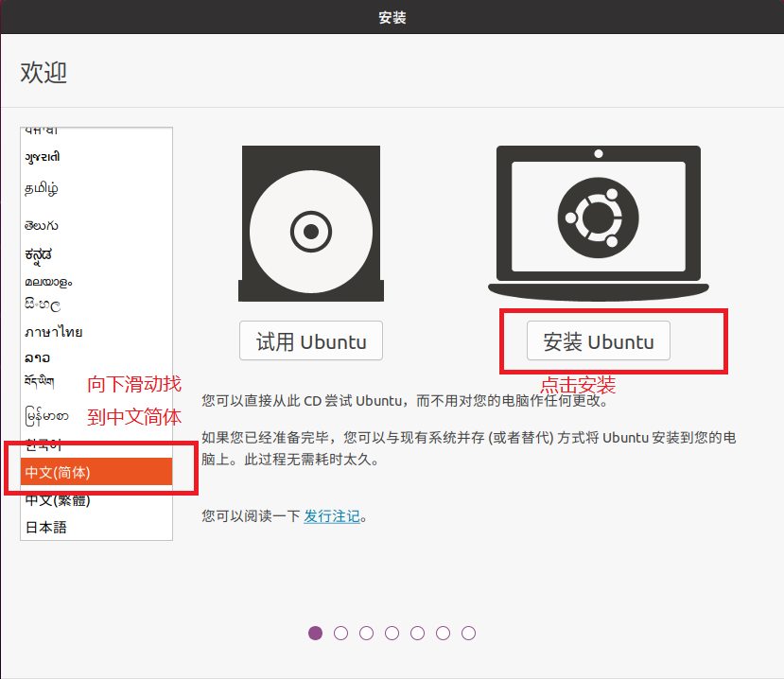Select 中文(简体) in the language list

tap(96, 472)
